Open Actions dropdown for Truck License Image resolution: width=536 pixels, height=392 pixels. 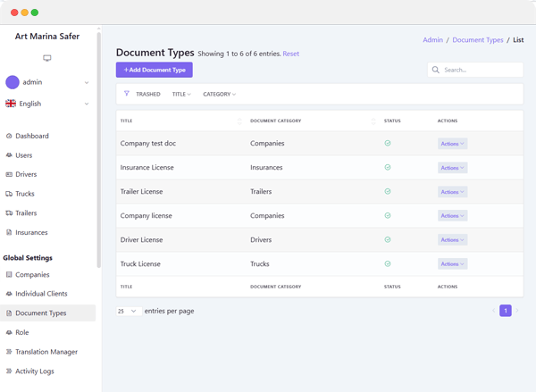[x=452, y=263]
